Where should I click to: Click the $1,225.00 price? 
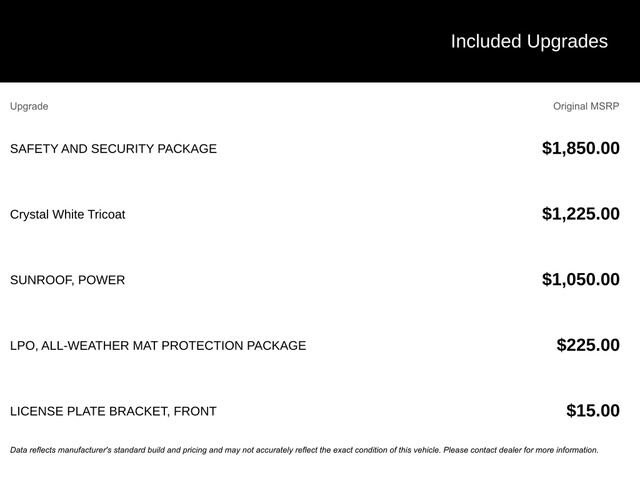point(580,214)
